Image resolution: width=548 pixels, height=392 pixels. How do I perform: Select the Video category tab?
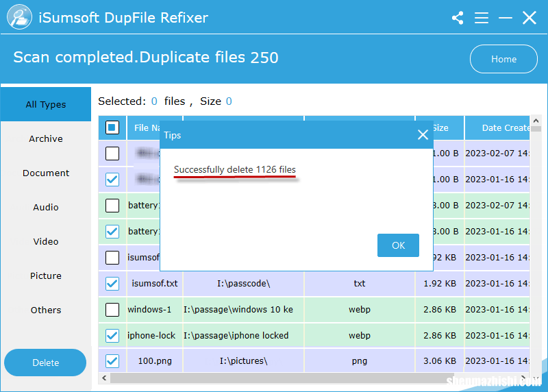tap(46, 242)
